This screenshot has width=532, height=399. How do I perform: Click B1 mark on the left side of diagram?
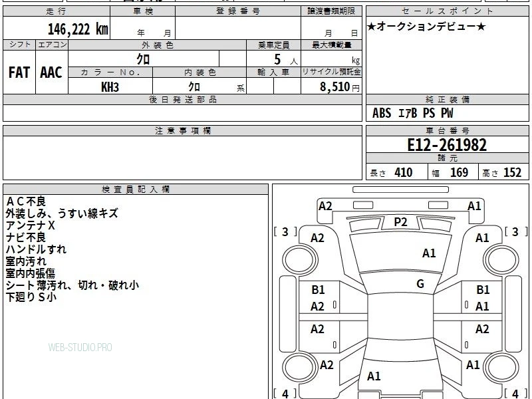tap(318, 290)
